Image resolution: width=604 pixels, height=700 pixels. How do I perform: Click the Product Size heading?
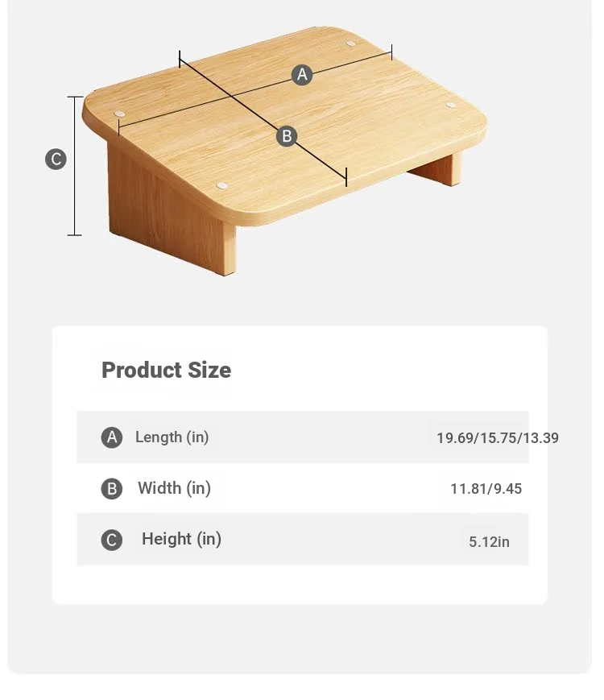pyautogui.click(x=167, y=370)
